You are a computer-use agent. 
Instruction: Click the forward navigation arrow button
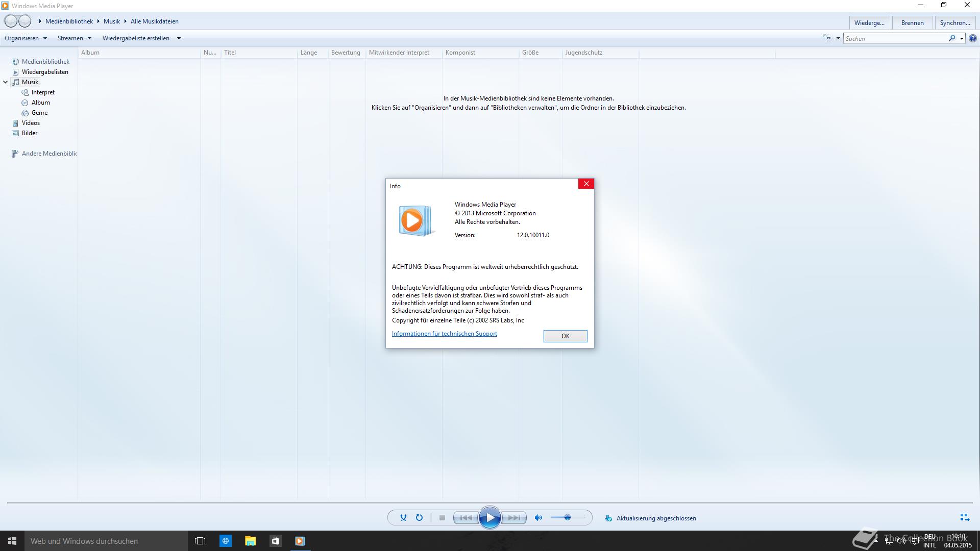pyautogui.click(x=24, y=21)
